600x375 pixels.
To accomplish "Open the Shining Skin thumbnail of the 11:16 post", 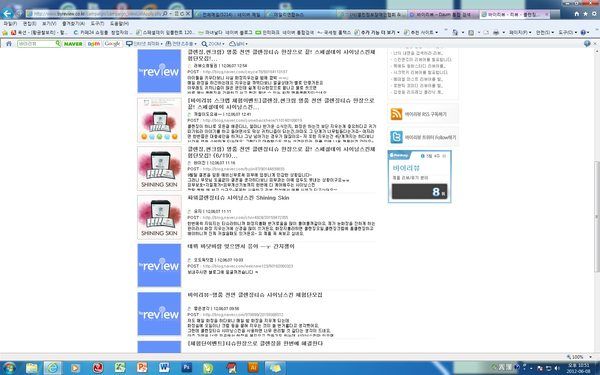I will coord(159,168).
